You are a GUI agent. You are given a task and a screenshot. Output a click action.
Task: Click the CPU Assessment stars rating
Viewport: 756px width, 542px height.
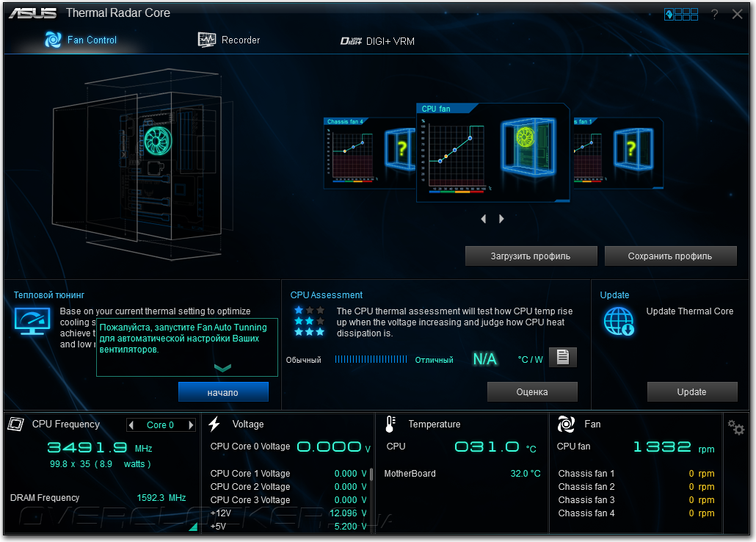pyautogui.click(x=309, y=321)
